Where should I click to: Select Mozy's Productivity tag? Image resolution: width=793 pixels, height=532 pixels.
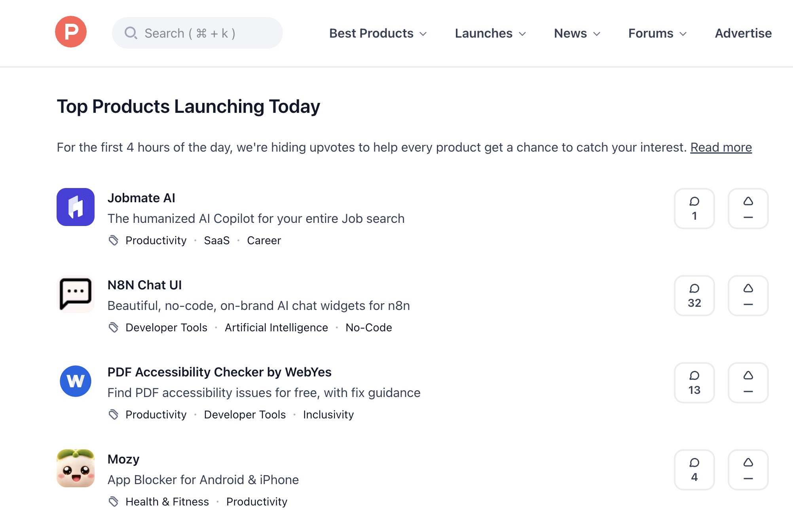pos(257,502)
